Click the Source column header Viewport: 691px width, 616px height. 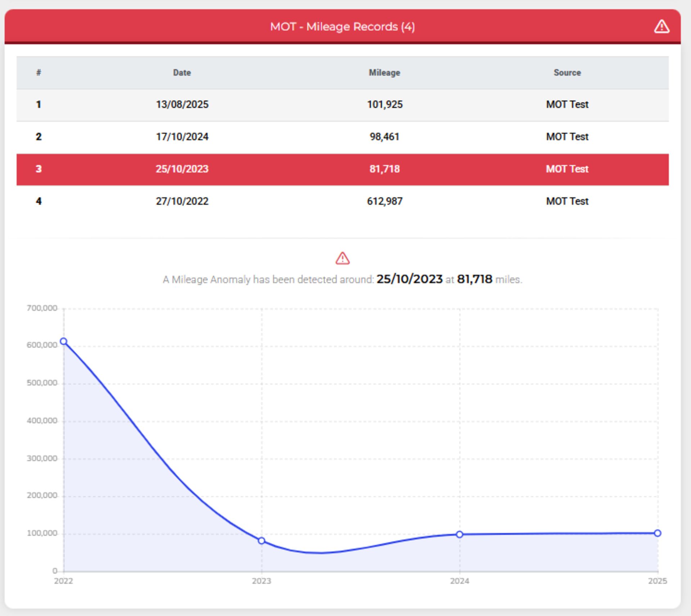567,73
